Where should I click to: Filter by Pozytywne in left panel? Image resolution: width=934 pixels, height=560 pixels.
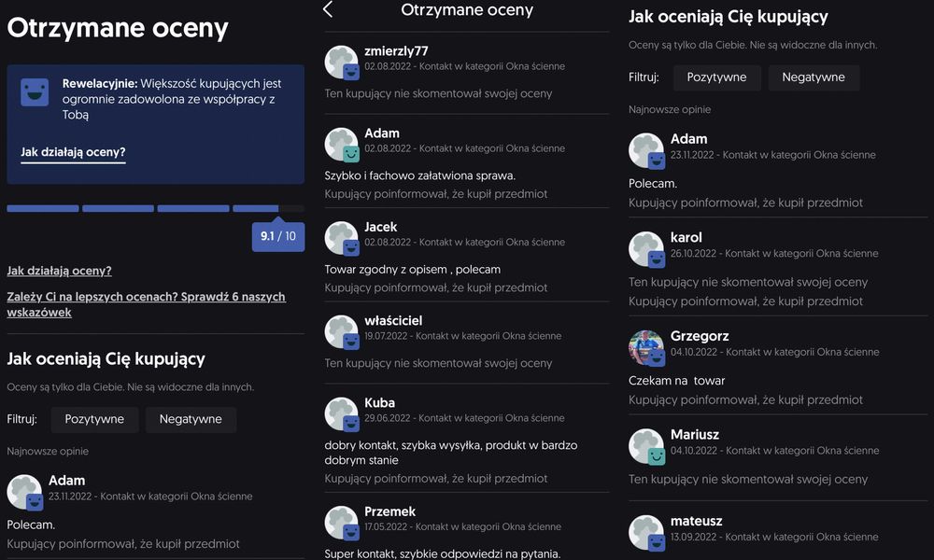click(x=94, y=419)
